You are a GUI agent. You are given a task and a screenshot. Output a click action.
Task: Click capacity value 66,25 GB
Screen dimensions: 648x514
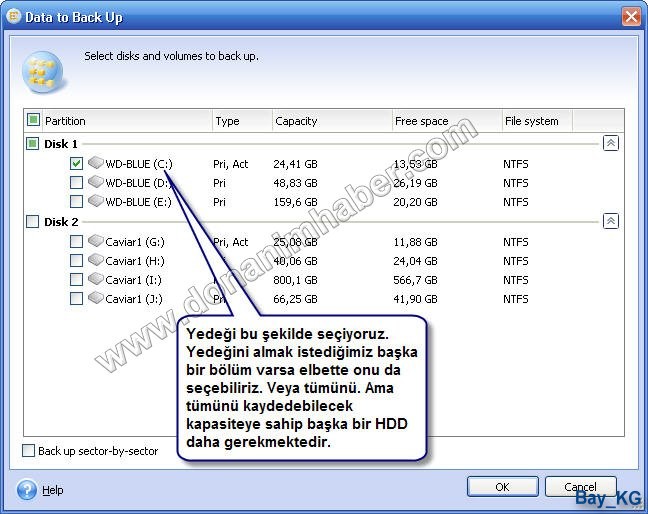(295, 299)
